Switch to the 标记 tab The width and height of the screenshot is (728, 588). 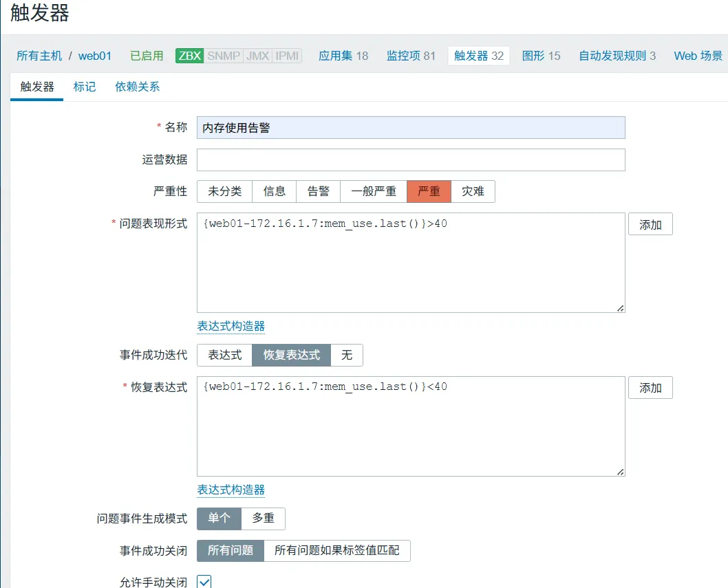pos(85,87)
